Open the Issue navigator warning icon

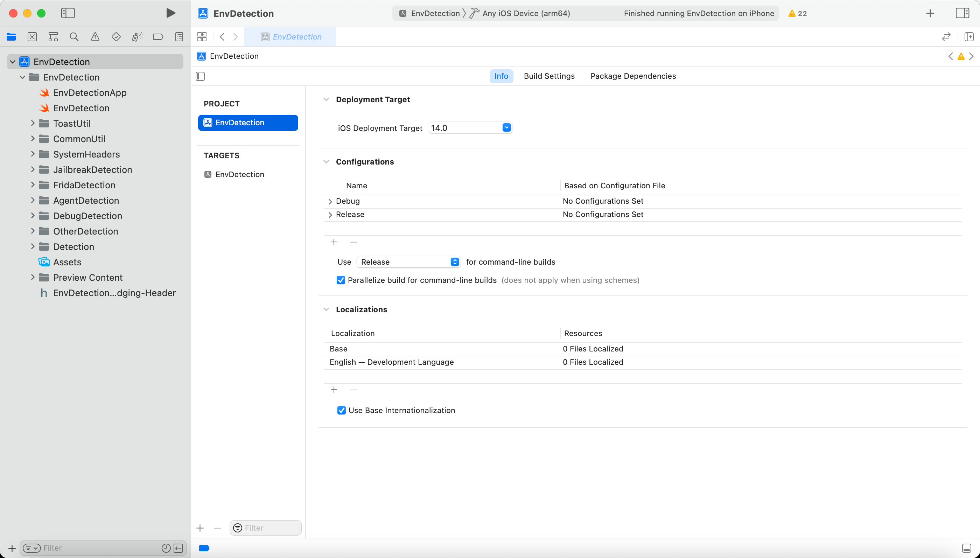pyautogui.click(x=95, y=37)
